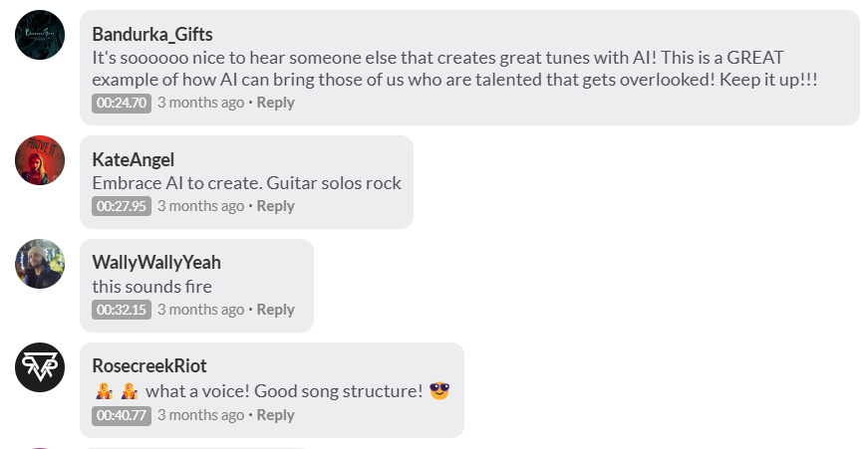Image resolution: width=868 pixels, height=449 pixels.
Task: Open KateAngel username link
Action: pyautogui.click(x=133, y=159)
